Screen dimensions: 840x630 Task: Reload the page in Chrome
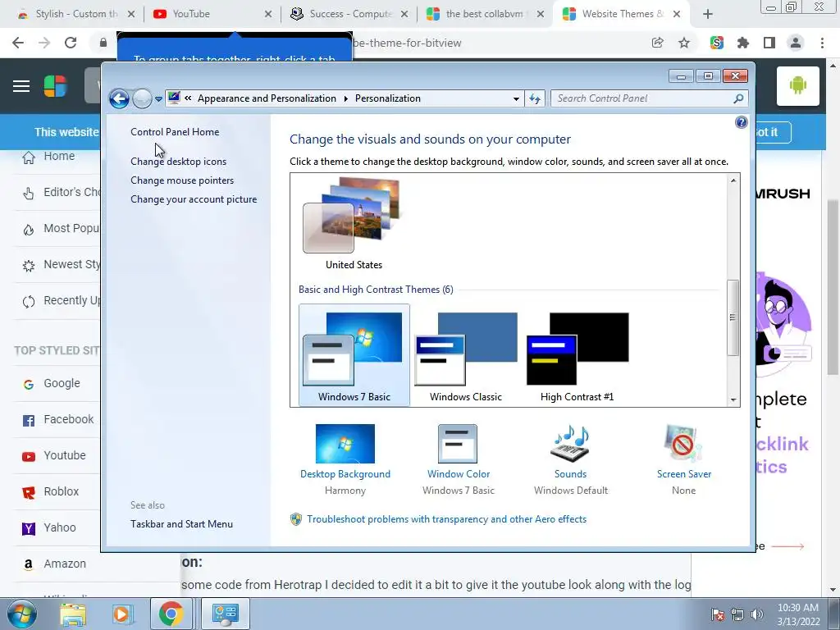71,43
